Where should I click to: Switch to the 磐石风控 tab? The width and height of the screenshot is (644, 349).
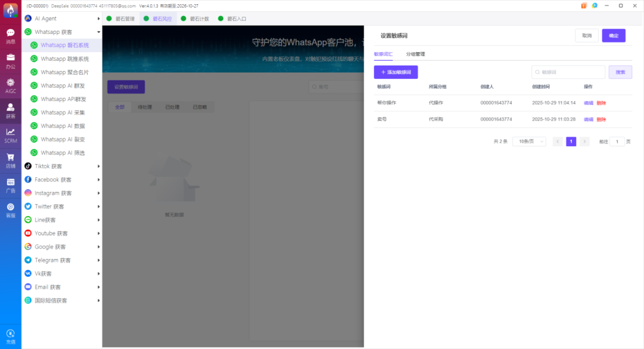157,18
